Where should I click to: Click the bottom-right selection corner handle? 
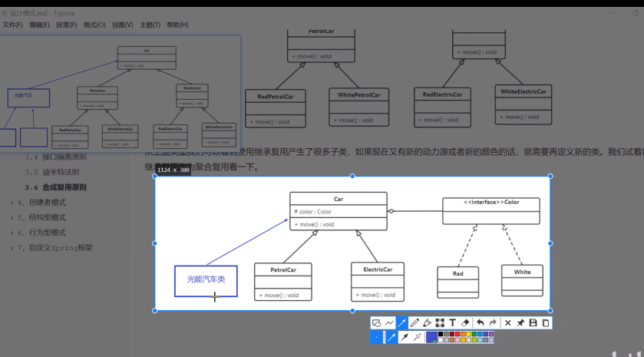[x=550, y=311]
